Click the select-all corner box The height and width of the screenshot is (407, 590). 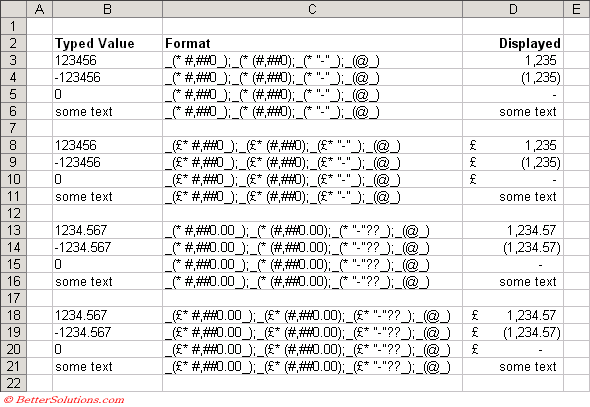(x=14, y=9)
